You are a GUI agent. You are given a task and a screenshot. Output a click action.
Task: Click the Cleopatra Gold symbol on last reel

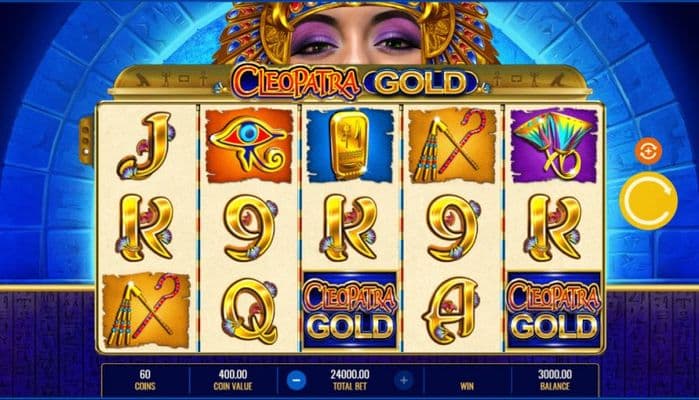(x=554, y=311)
